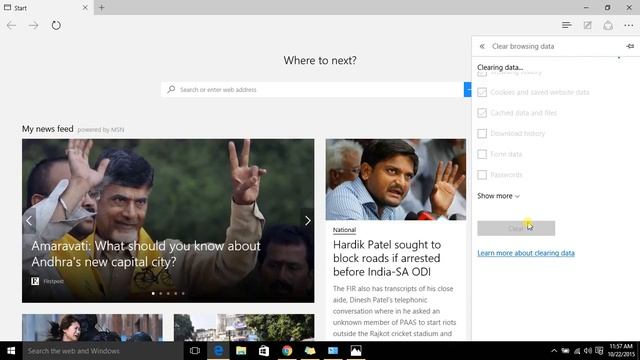This screenshot has width=640, height=360.
Task: Open File Explorer from the taskbar
Action: [x=241, y=351]
